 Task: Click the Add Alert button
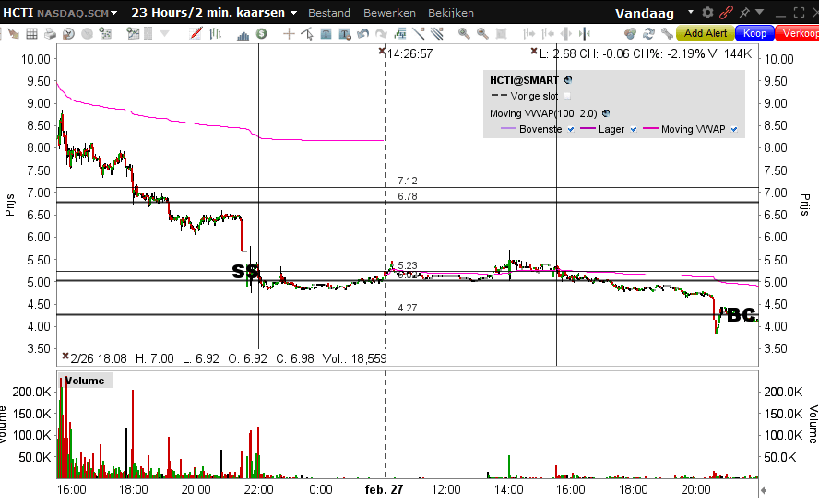point(706,34)
